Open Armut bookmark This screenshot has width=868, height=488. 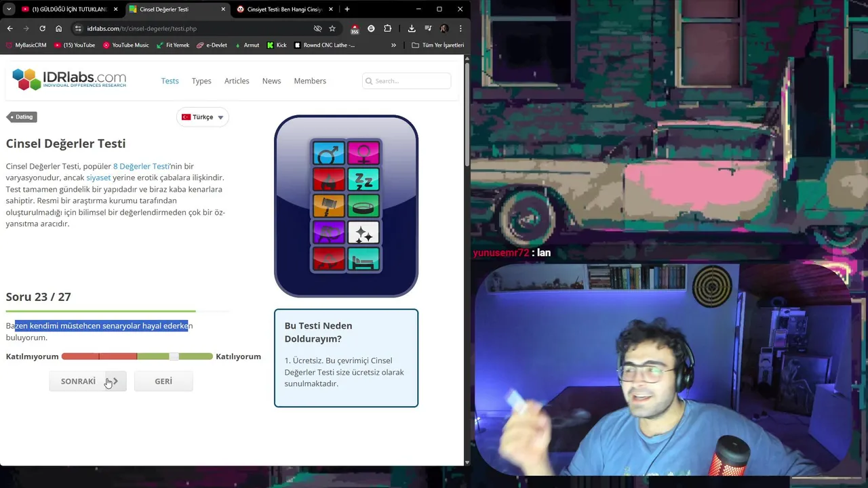tap(247, 45)
